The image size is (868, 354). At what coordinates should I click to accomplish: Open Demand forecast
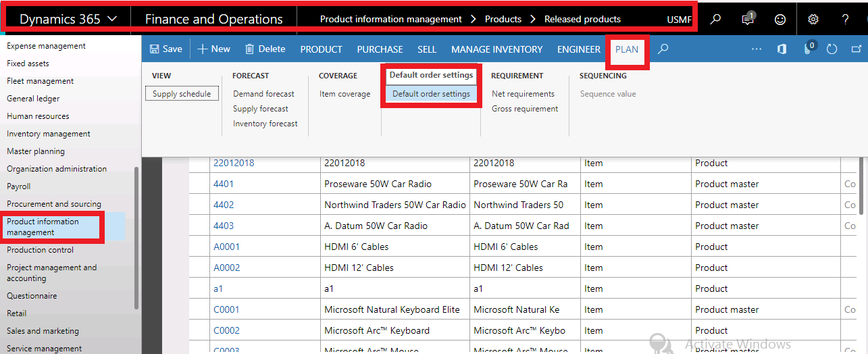pos(264,94)
